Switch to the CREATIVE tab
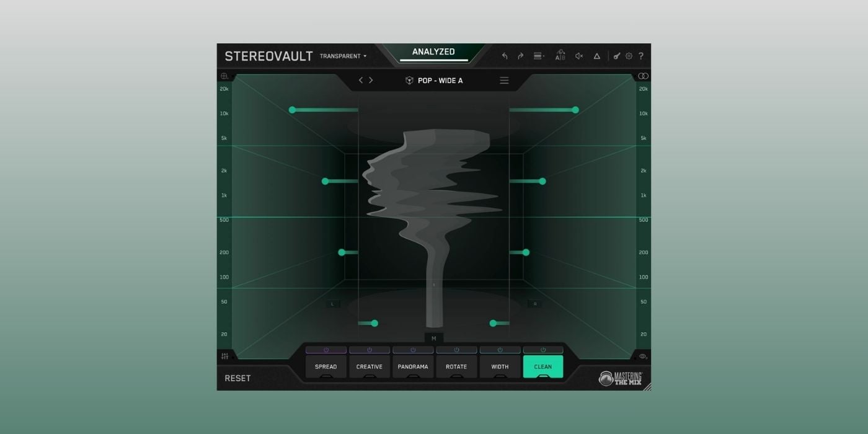The image size is (868, 434). click(x=370, y=366)
